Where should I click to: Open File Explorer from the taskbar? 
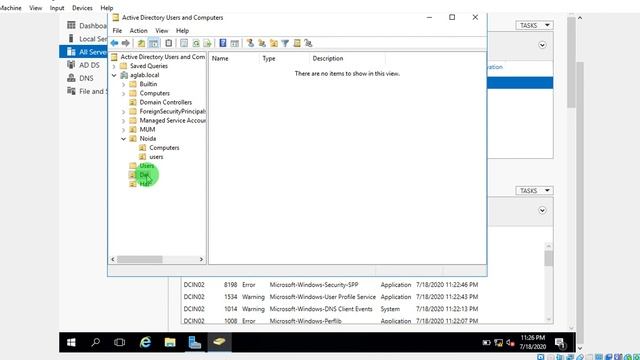coord(170,342)
